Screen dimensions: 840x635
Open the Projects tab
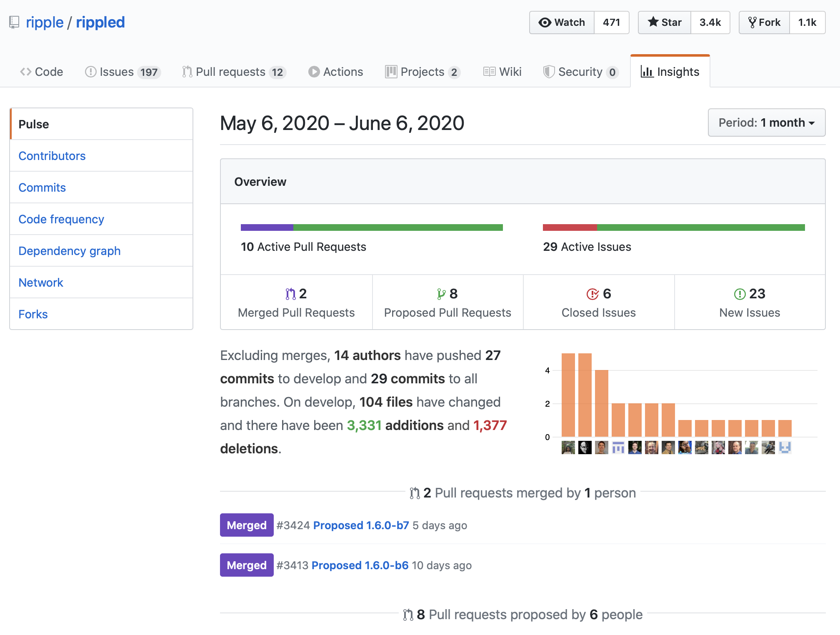click(x=423, y=72)
